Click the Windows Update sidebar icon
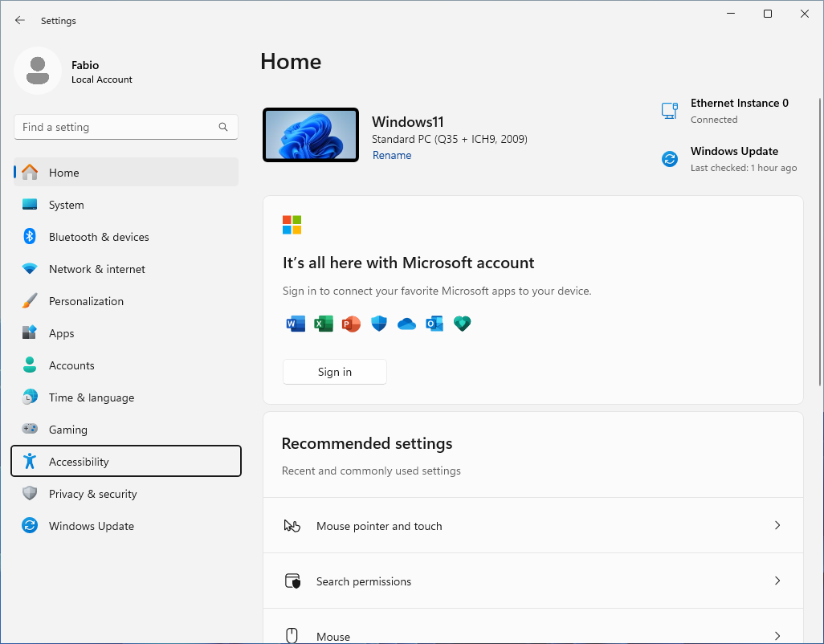824x644 pixels. click(30, 525)
